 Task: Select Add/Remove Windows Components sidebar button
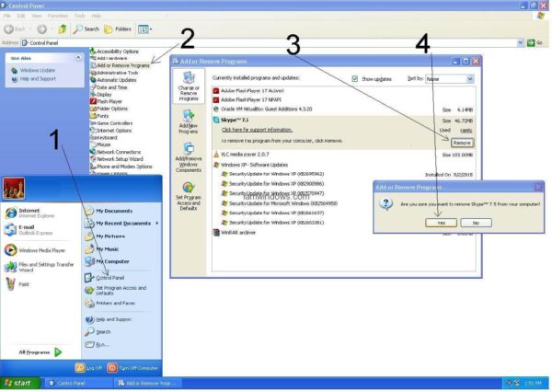(x=189, y=157)
